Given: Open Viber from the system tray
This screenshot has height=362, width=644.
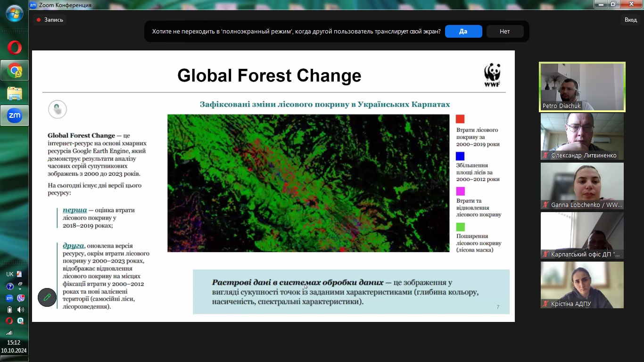Looking at the screenshot, I should point(20,298).
